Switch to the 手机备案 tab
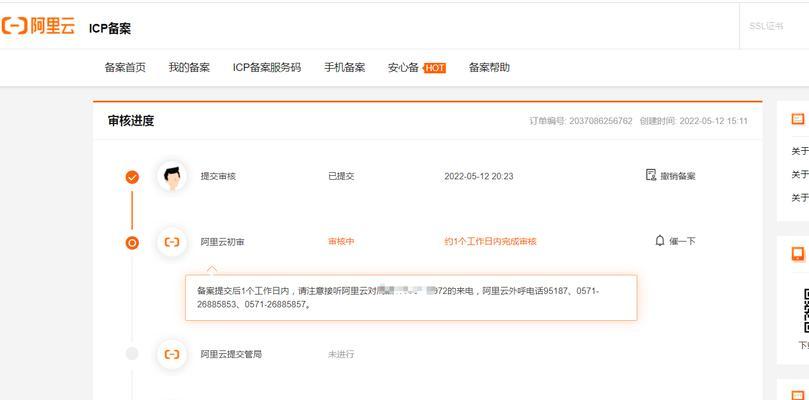The height and width of the screenshot is (400, 809). click(345, 68)
